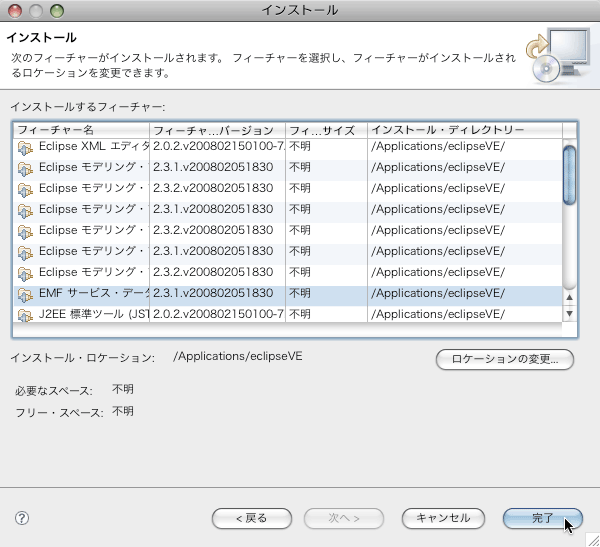
Task: Select the J2EE 標準ツール (JST) feature name
Action: point(94,315)
